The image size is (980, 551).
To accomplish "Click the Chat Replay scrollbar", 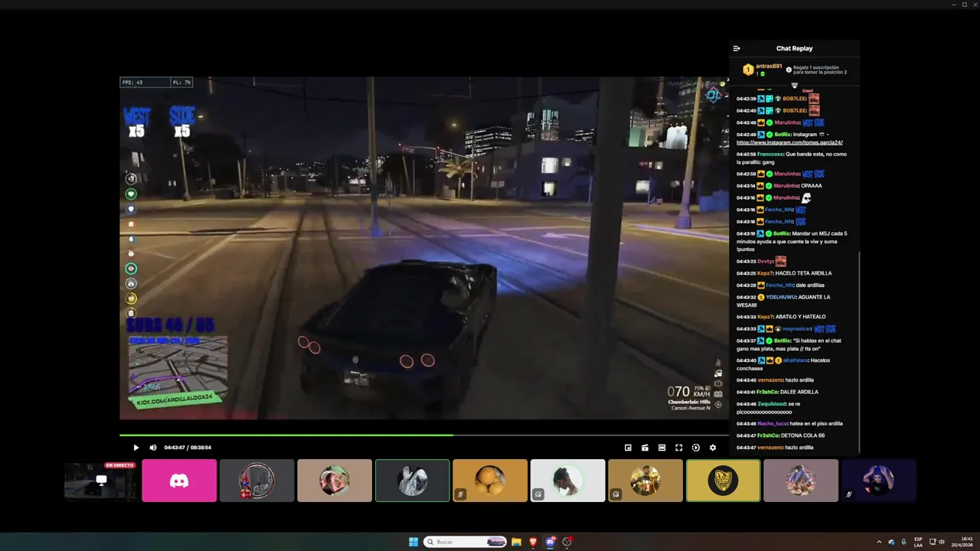I will tap(859, 352).
